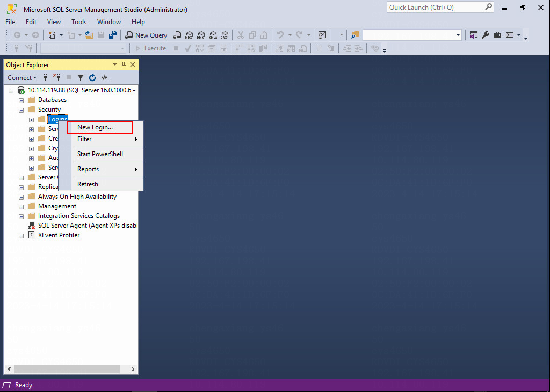Click the Open File folder icon
Screen dimensions: 550x392
[89, 35]
